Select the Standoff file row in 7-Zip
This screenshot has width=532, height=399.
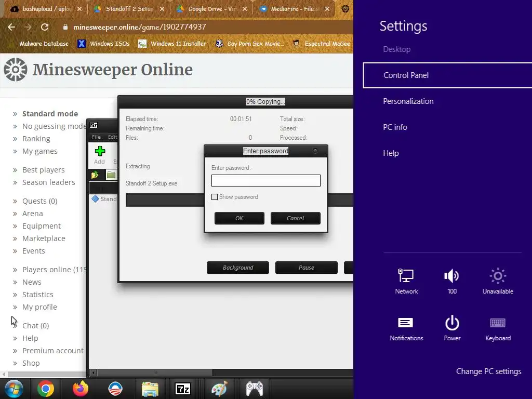click(104, 199)
